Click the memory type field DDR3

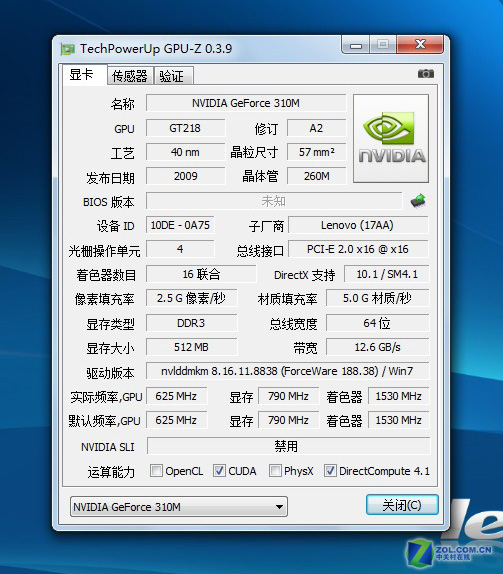pos(191,323)
